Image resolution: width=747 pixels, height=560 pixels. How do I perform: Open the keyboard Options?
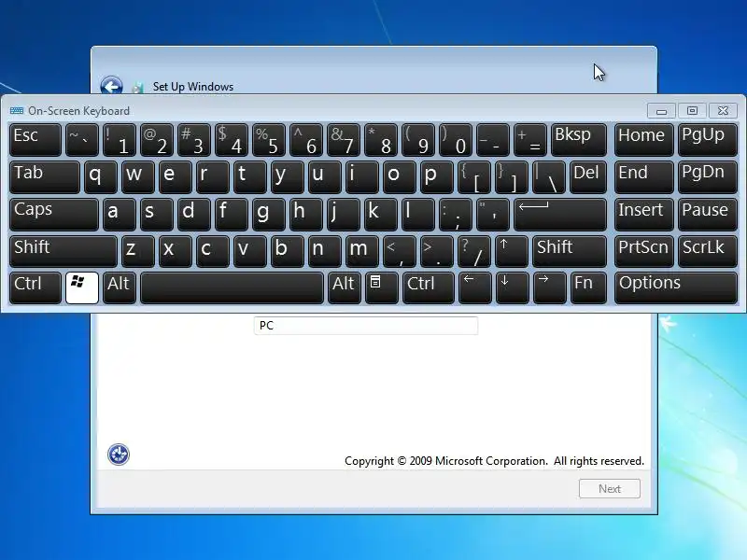pos(675,287)
